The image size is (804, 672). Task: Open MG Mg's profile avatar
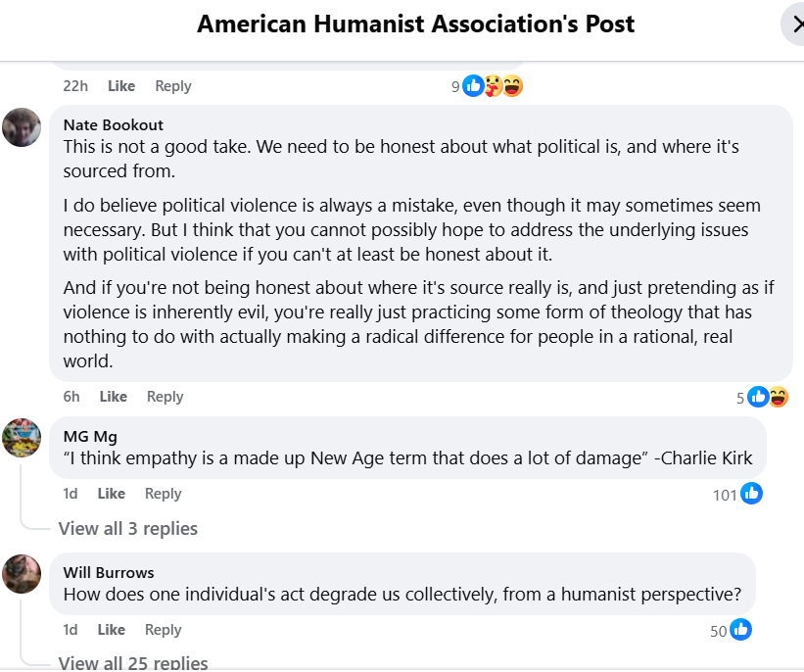pyautogui.click(x=22, y=438)
